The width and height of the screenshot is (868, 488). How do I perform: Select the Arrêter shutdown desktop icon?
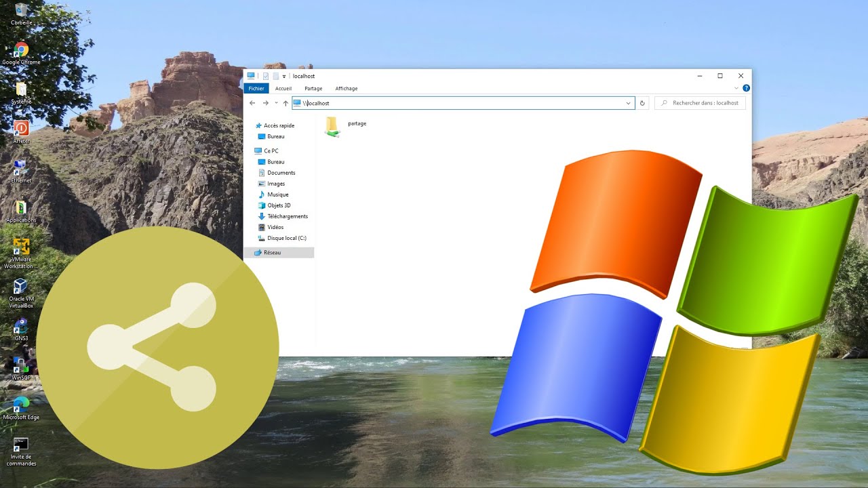[21, 131]
